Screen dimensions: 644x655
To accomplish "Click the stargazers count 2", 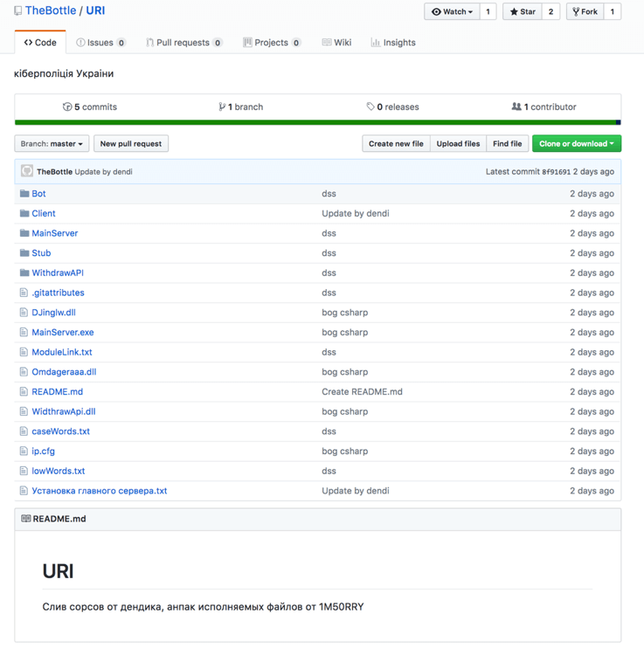I will click(551, 11).
